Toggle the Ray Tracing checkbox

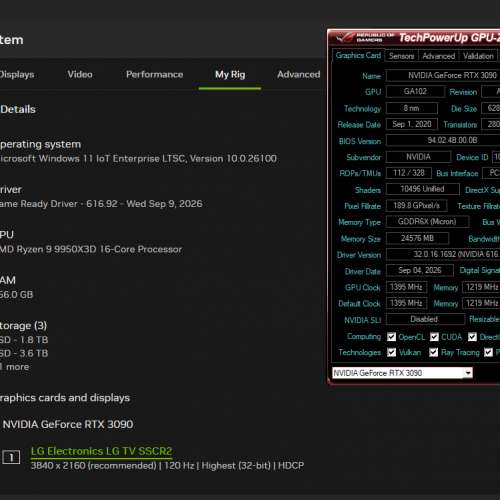(433, 352)
